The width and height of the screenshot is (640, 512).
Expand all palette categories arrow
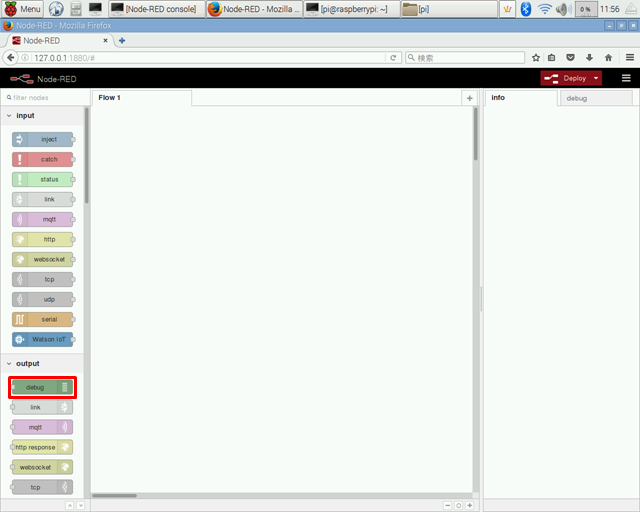pos(81,505)
